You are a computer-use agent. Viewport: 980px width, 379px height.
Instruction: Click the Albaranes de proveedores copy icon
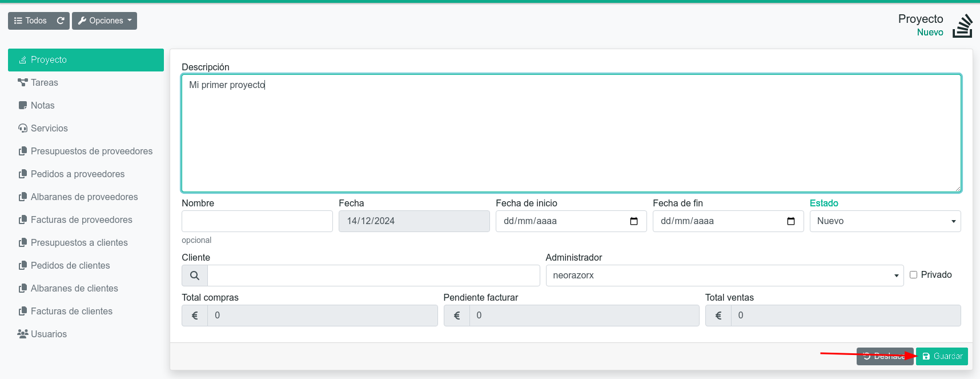(23, 197)
